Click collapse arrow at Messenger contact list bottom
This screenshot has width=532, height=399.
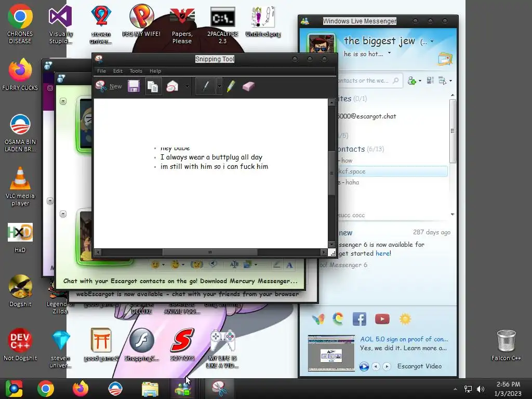click(x=453, y=215)
